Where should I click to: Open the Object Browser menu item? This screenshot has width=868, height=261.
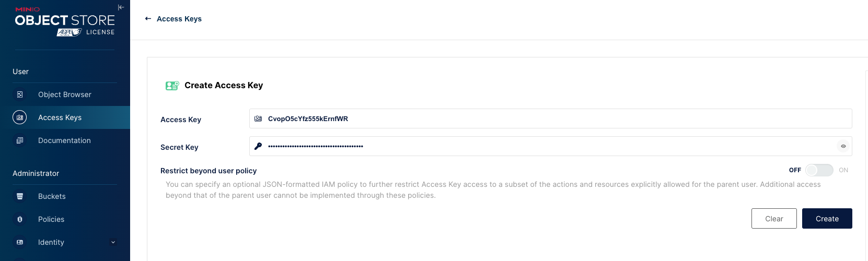65,94
